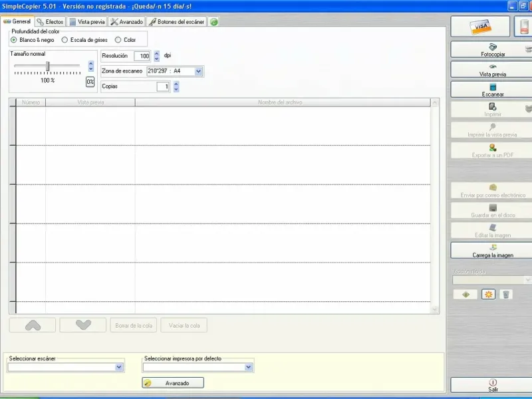
Task: Click the size spinner arrows
Action: point(91,66)
